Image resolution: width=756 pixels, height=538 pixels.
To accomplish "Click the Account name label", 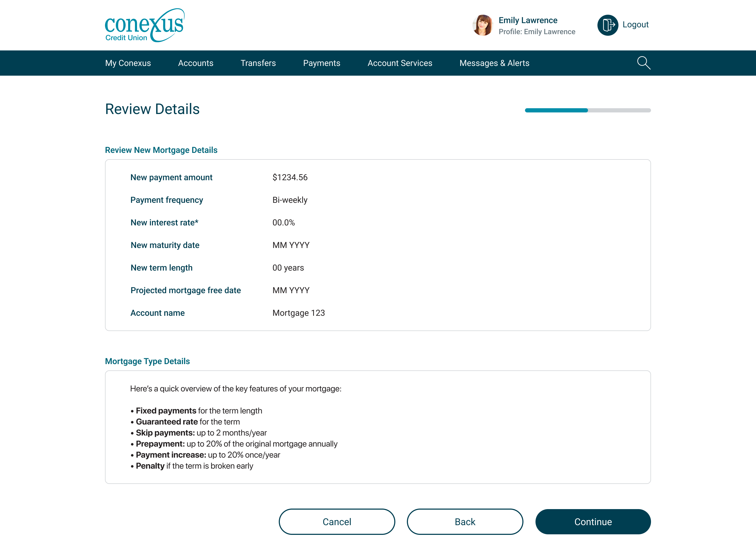I will (x=157, y=313).
